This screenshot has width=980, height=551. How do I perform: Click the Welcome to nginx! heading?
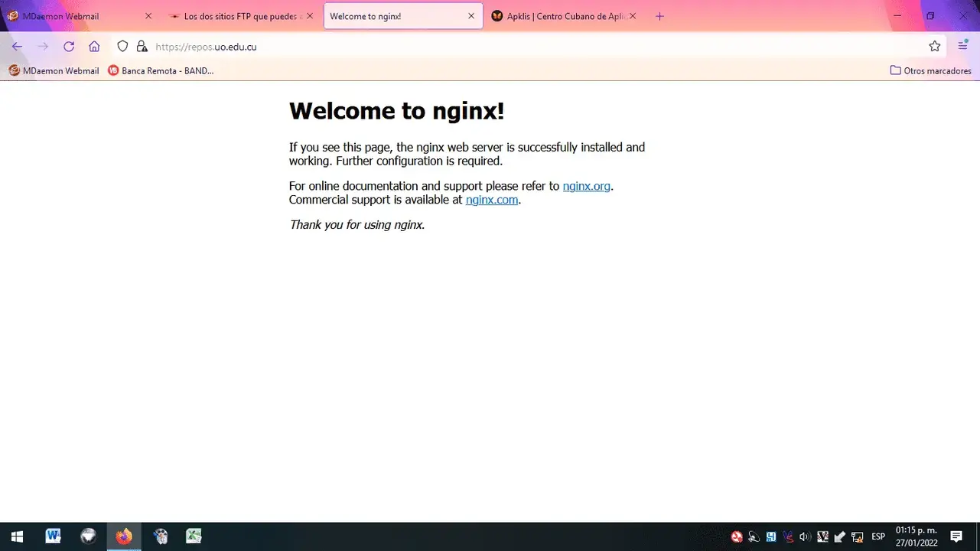tap(396, 111)
